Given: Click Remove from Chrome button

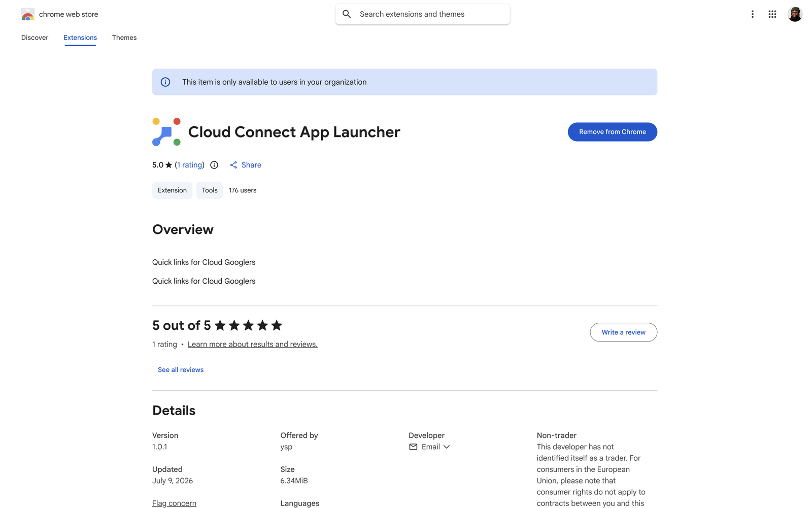Looking at the screenshot, I should click(613, 132).
